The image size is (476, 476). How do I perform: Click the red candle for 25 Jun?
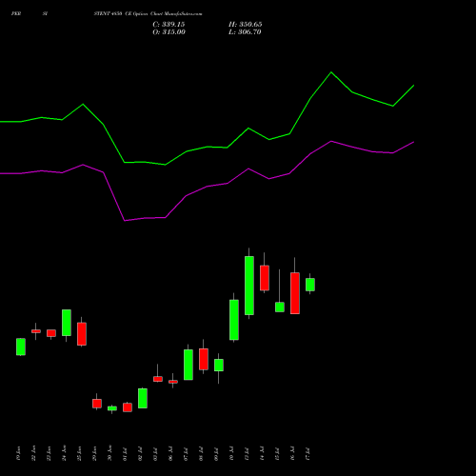point(82,334)
